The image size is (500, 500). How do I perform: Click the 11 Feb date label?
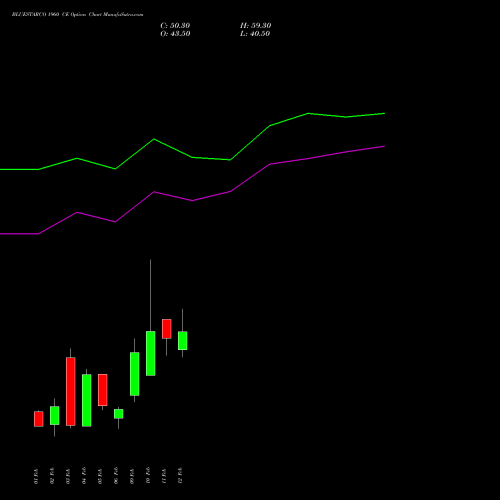(164, 476)
